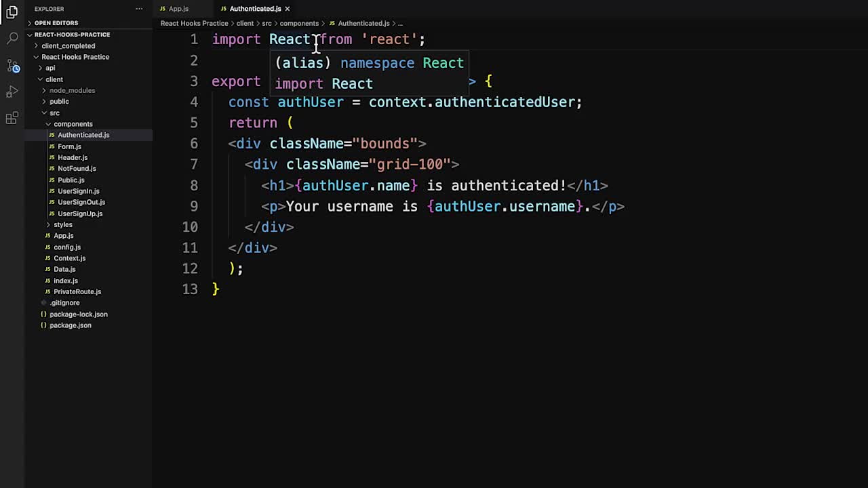
Task: Click 'components' in the breadcrumb path
Action: [x=299, y=23]
